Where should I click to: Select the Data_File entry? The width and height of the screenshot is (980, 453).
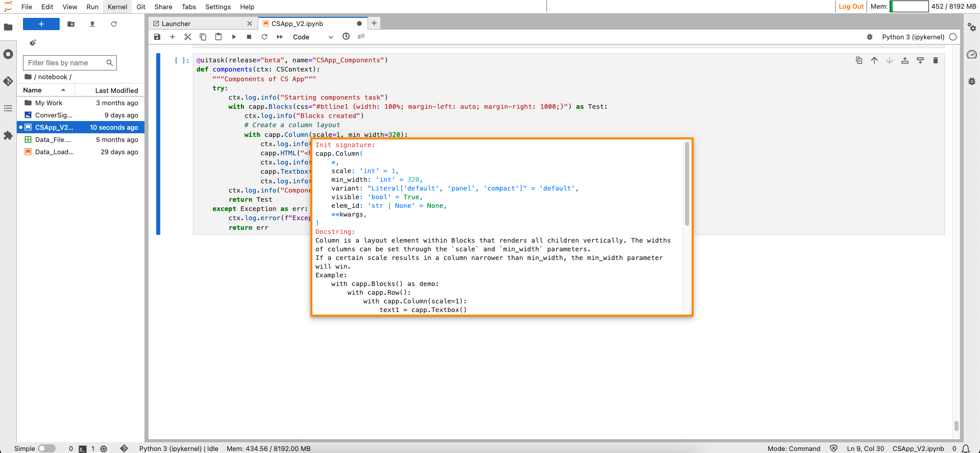click(81, 139)
